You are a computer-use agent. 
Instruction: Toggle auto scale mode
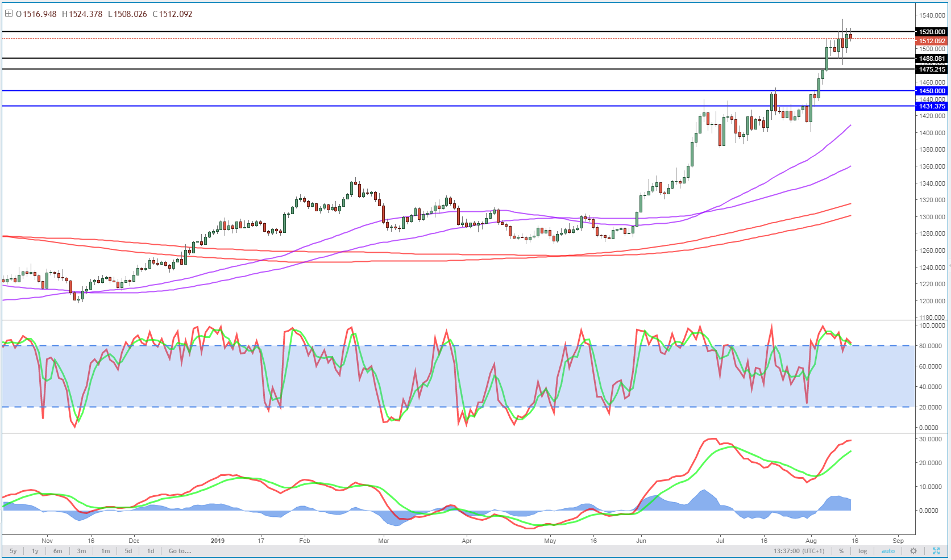click(888, 551)
